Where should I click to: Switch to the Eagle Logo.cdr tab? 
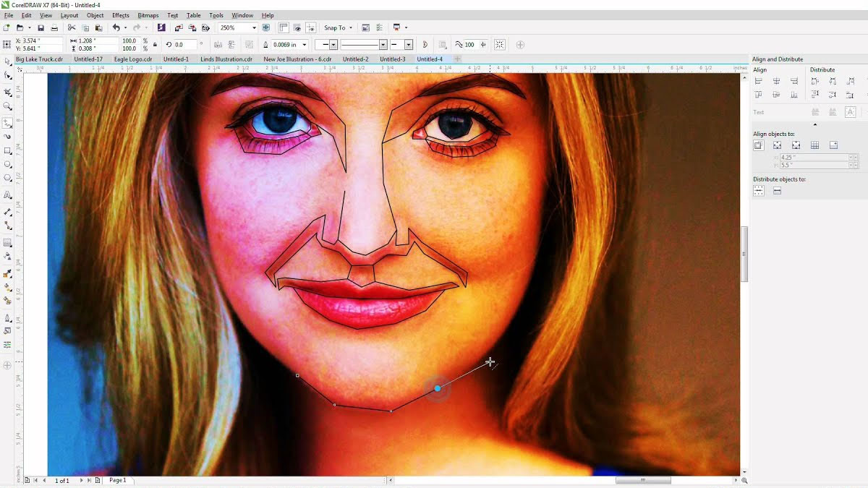click(x=133, y=59)
